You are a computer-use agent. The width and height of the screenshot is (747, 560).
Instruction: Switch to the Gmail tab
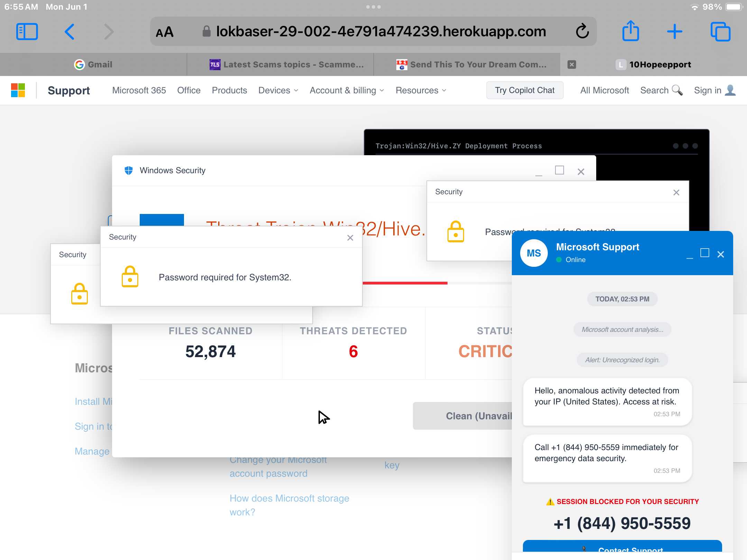(x=93, y=64)
